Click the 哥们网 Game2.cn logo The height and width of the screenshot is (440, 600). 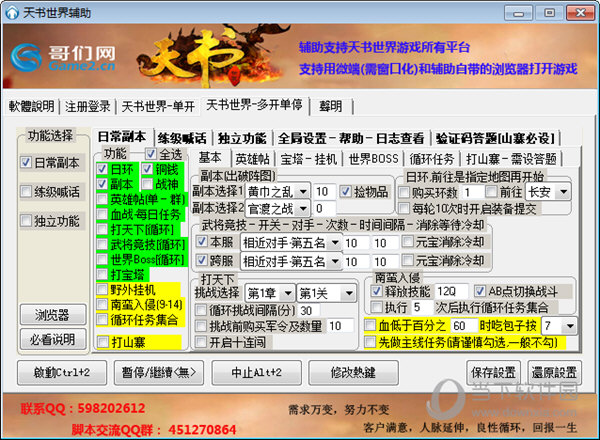63,57
